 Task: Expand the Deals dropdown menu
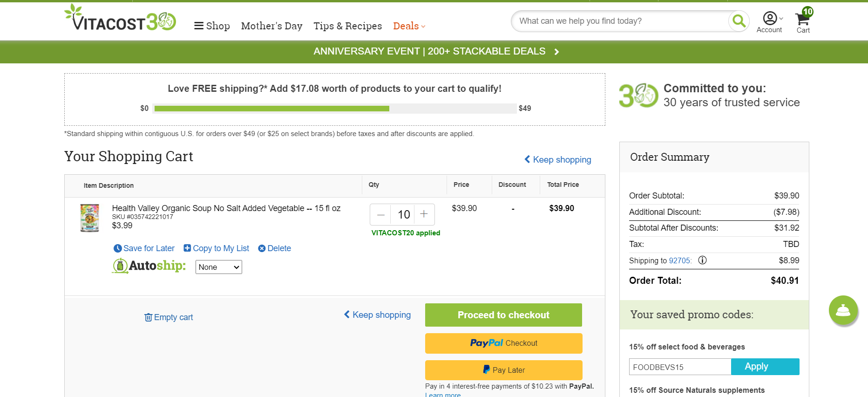[409, 26]
